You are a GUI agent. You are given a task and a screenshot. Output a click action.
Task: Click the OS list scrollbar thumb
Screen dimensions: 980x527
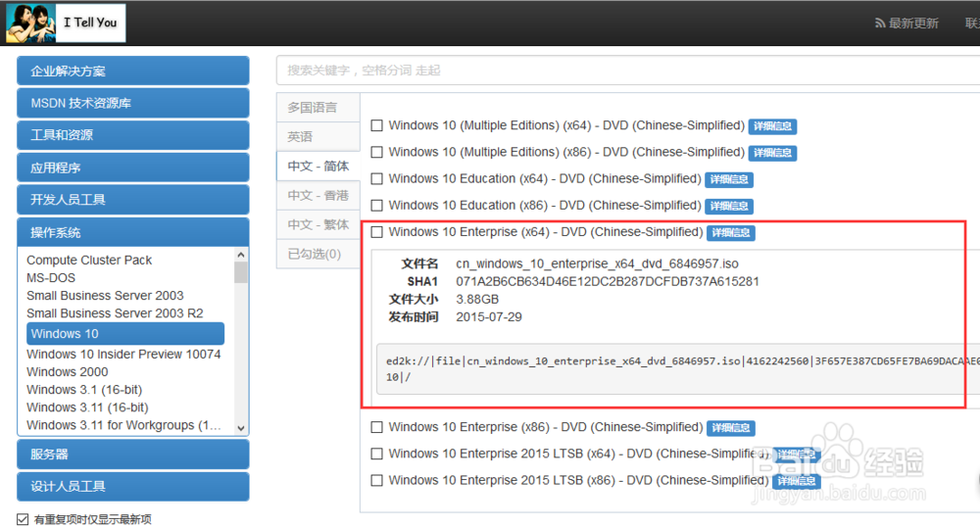(x=241, y=272)
